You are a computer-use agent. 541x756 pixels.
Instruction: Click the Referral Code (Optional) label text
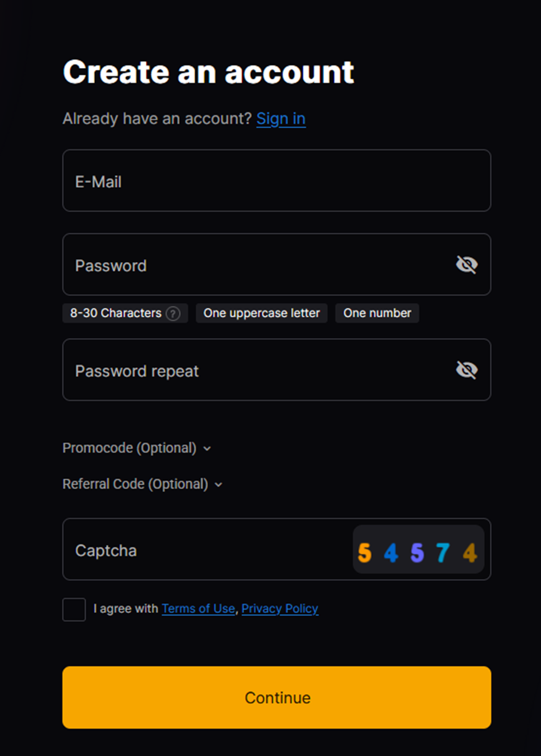click(135, 484)
